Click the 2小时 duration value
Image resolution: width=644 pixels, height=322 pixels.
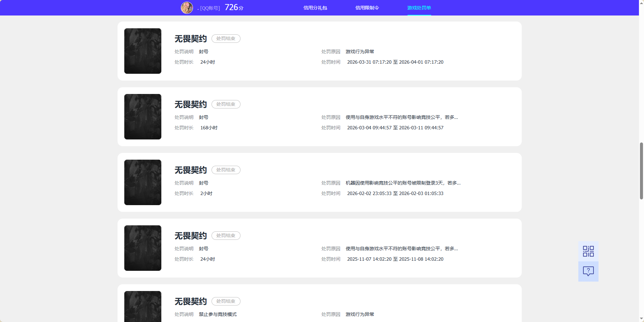206,193
